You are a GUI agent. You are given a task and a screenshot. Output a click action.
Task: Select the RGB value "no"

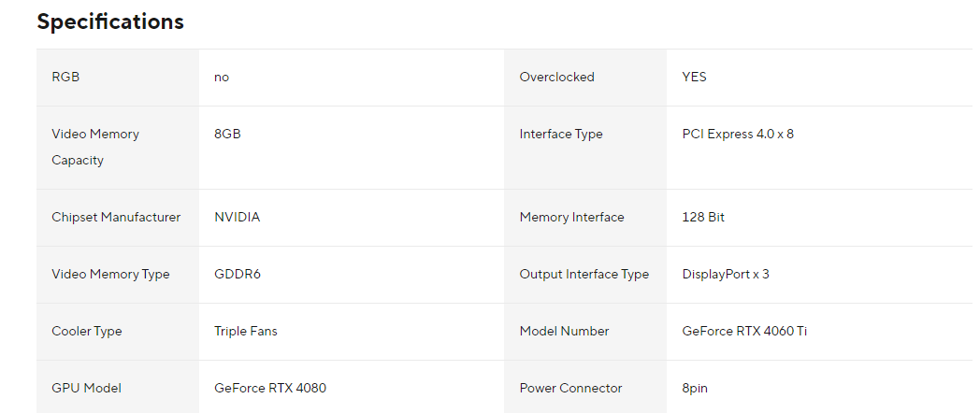(x=222, y=78)
